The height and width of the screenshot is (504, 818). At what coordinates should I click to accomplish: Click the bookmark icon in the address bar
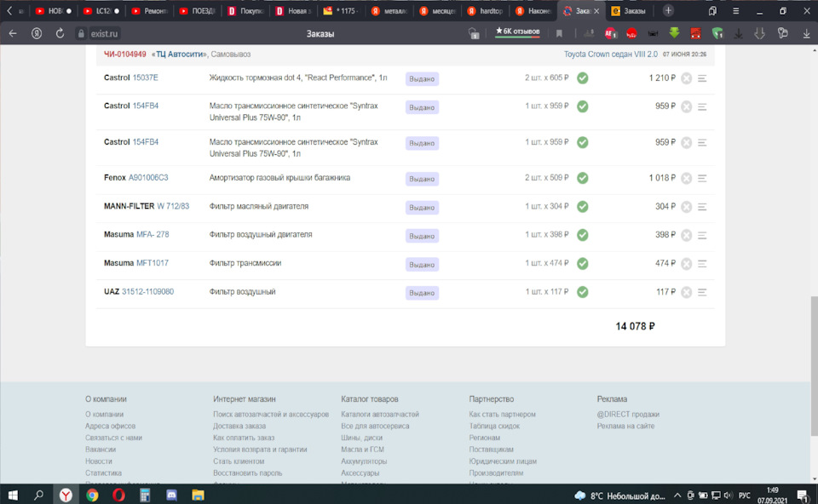click(559, 33)
